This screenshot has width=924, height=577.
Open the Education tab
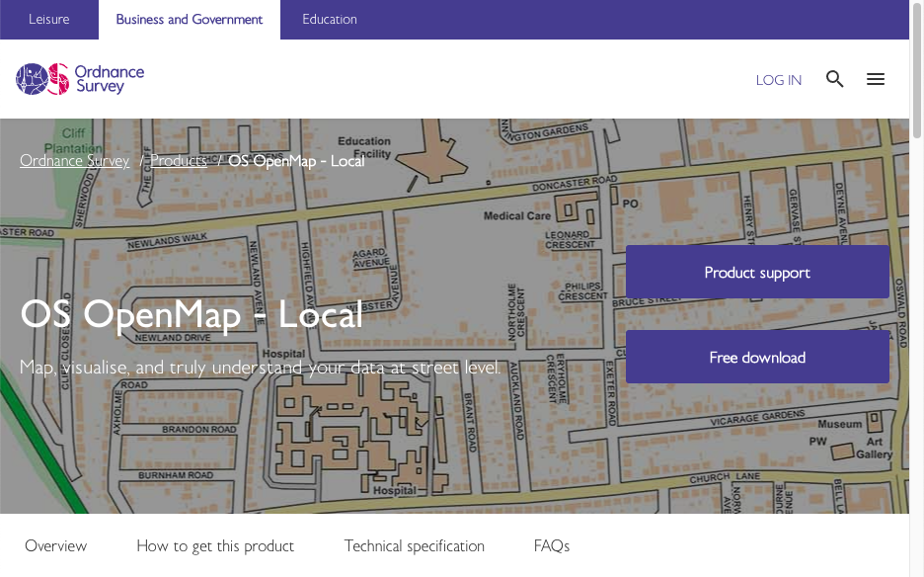pyautogui.click(x=330, y=20)
